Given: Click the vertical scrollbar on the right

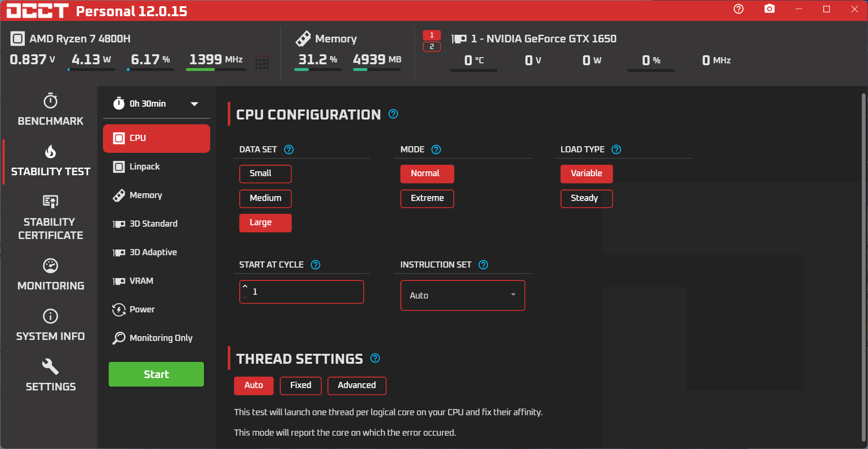Looking at the screenshot, I should [863, 267].
